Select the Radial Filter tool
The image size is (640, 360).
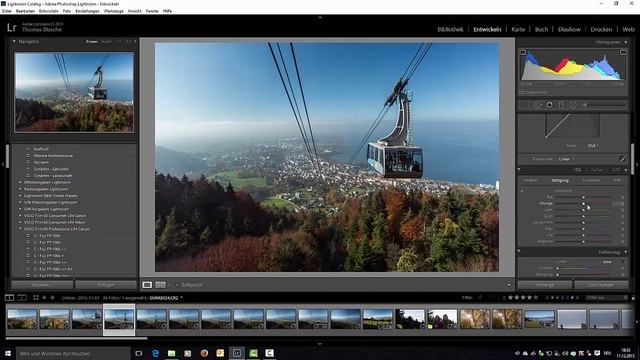point(573,105)
